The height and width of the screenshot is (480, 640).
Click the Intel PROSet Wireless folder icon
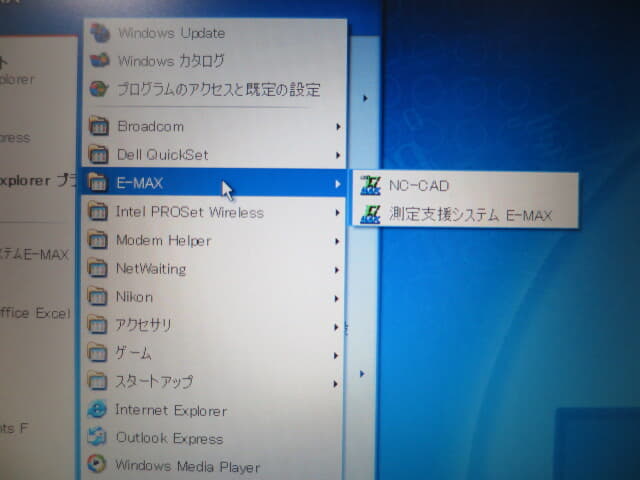98,211
